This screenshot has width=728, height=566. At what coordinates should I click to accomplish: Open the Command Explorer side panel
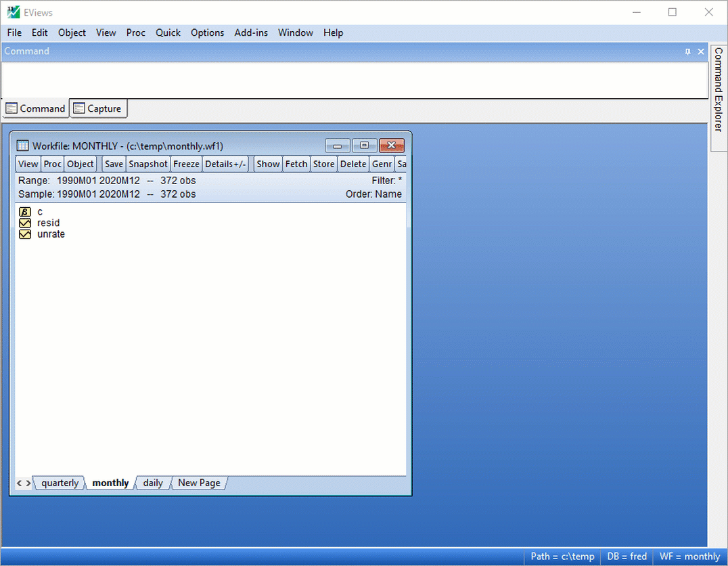coord(719,89)
